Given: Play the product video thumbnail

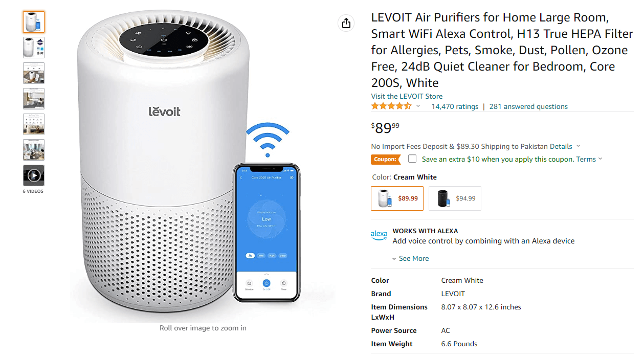Looking at the screenshot, I should (x=34, y=175).
